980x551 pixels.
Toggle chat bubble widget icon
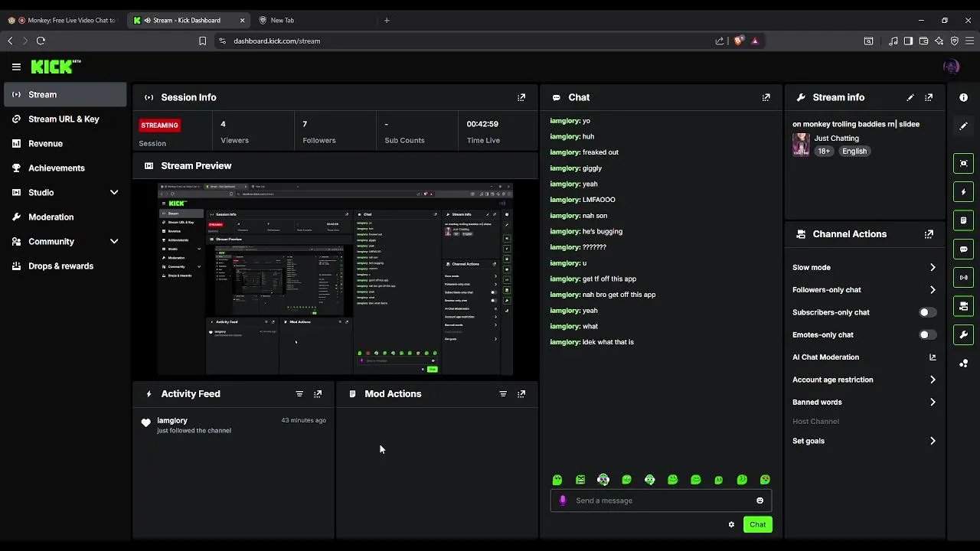point(963,249)
